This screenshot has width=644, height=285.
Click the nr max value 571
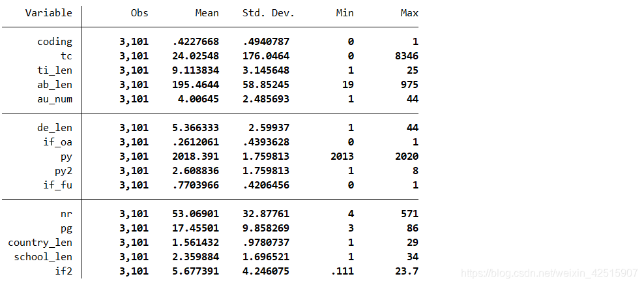click(x=409, y=214)
